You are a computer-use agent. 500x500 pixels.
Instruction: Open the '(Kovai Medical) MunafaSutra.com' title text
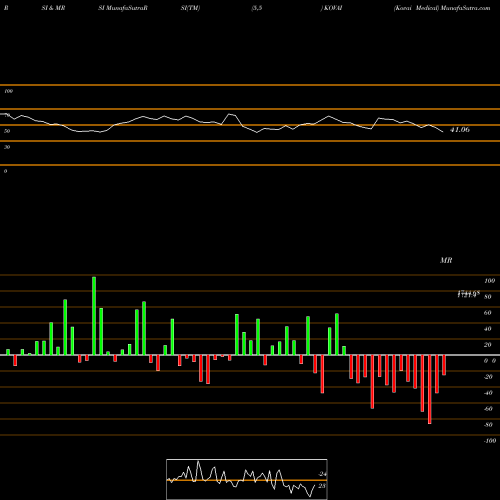tap(442, 8)
